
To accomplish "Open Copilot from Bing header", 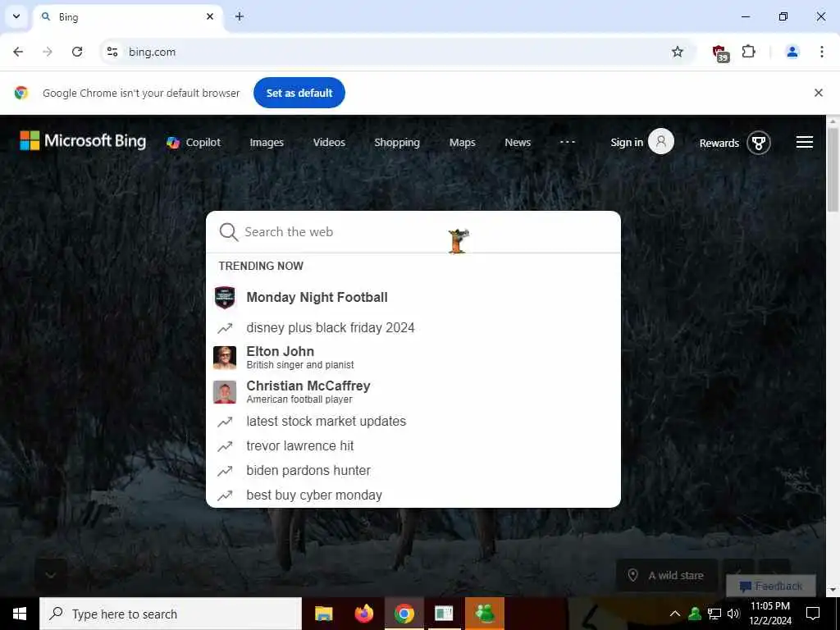I will [x=194, y=143].
